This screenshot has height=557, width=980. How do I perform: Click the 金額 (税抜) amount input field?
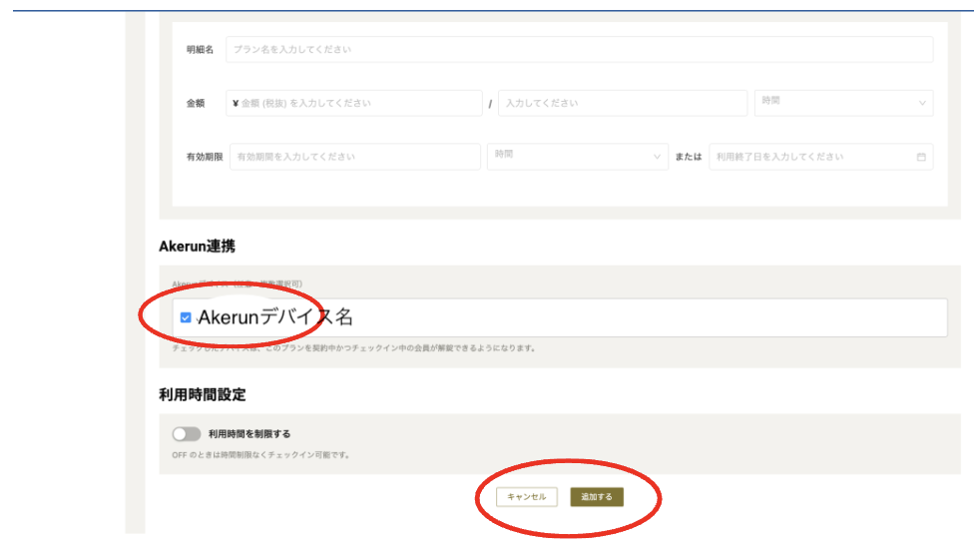pyautogui.click(x=353, y=103)
